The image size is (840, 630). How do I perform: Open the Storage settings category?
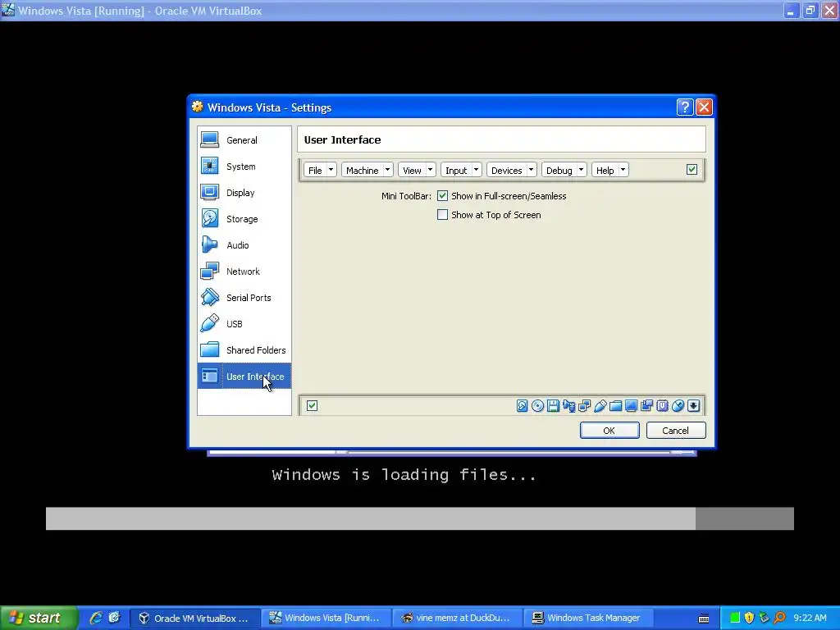244,218
